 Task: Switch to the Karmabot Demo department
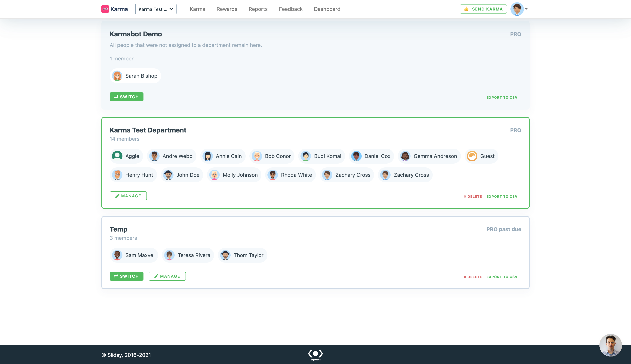point(126,97)
